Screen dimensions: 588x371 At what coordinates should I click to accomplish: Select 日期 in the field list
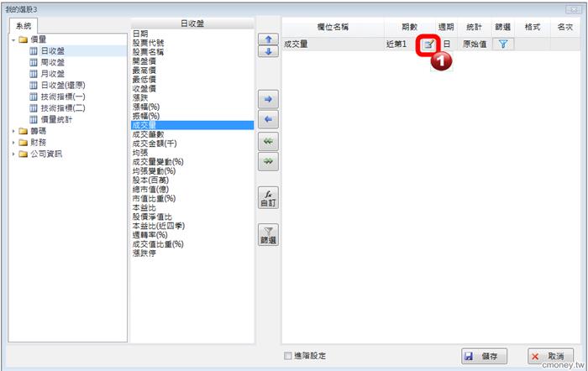tap(140, 34)
